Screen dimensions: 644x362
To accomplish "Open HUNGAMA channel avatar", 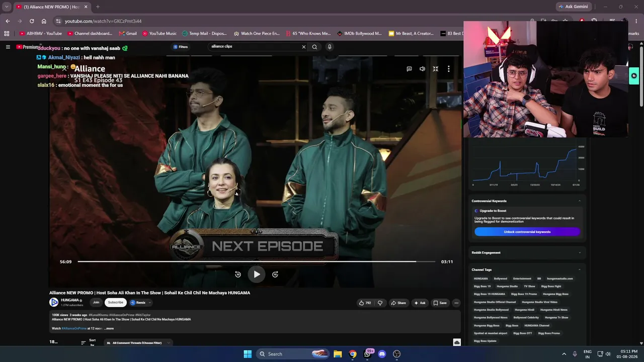I will pos(54,302).
